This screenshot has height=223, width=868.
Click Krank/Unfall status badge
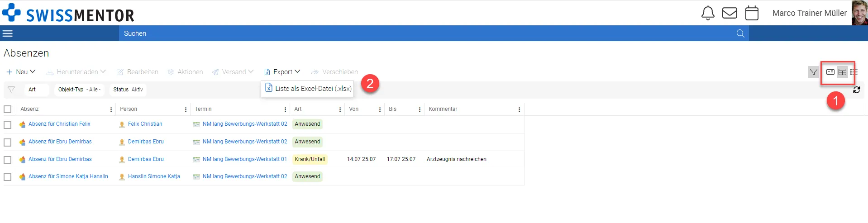tap(310, 159)
